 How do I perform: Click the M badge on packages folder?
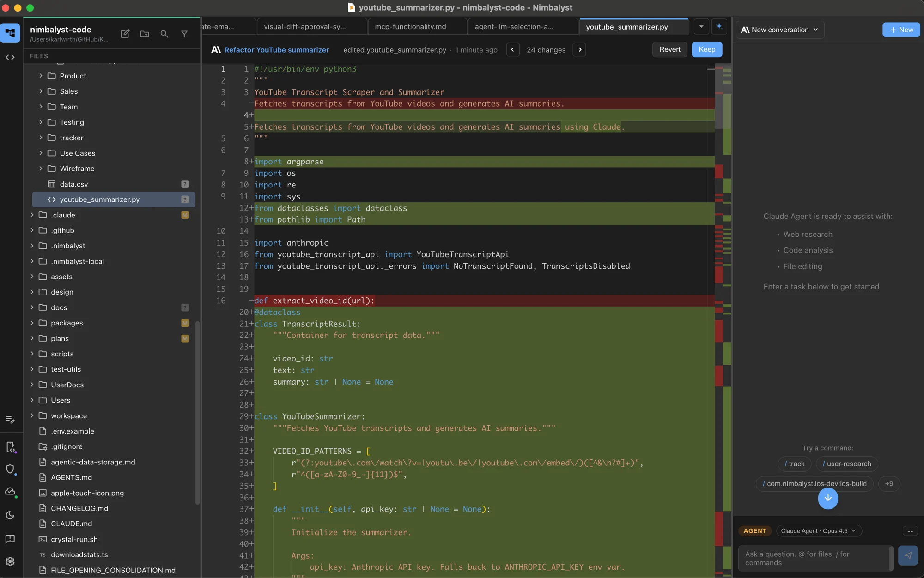coord(185,323)
